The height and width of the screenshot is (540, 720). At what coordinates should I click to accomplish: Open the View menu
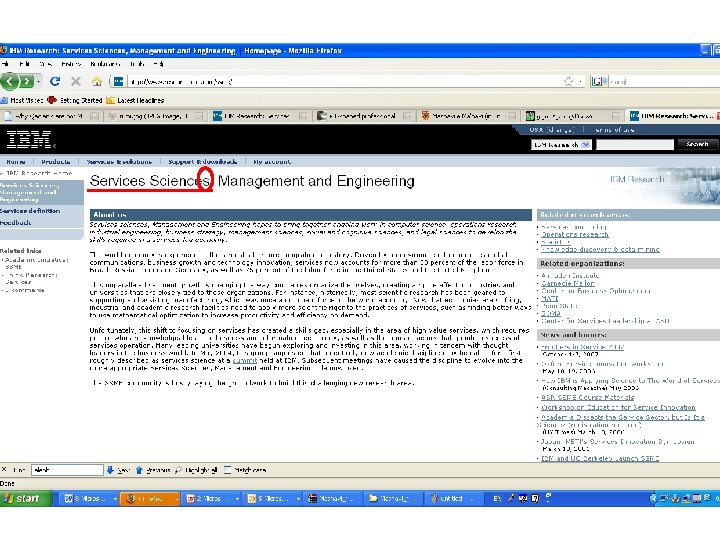[45, 64]
